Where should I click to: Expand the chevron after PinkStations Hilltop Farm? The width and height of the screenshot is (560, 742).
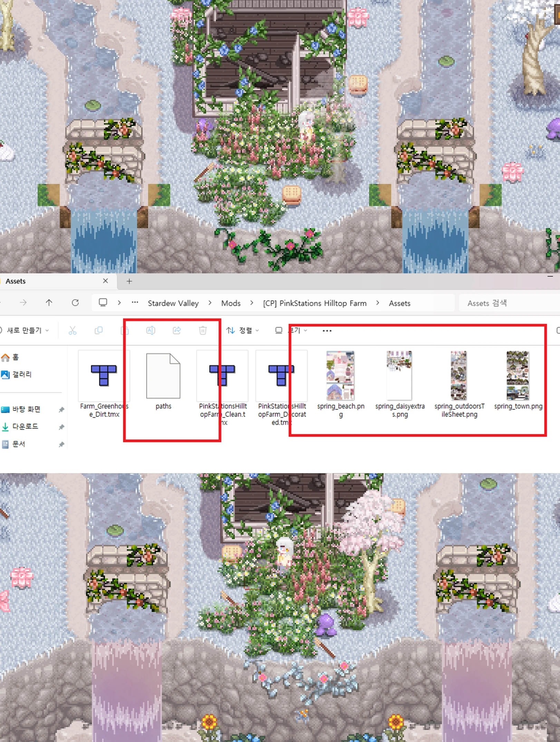pyautogui.click(x=378, y=303)
